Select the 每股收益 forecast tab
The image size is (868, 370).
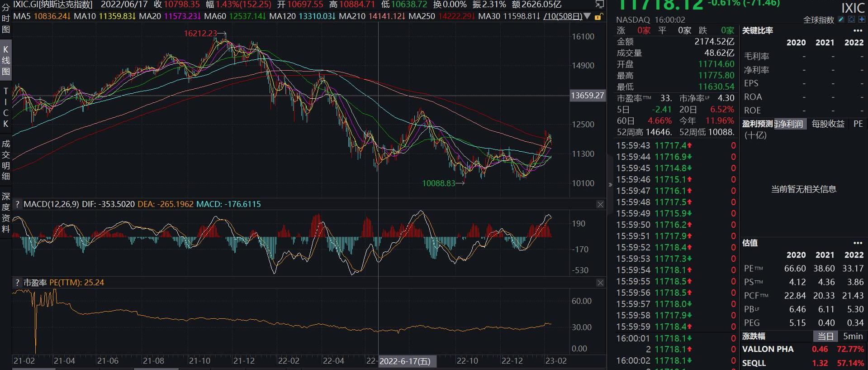(828, 124)
